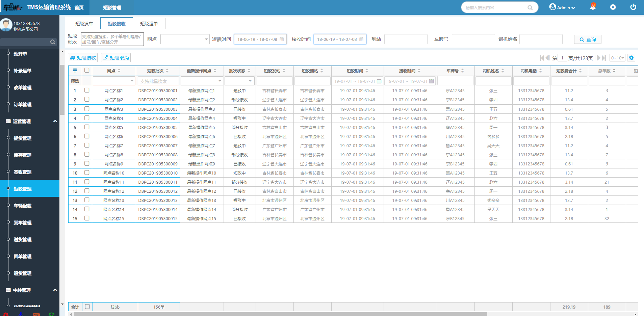This screenshot has width=644, height=316.
Task: Select the checkbox for row 8
Action: point(87,154)
